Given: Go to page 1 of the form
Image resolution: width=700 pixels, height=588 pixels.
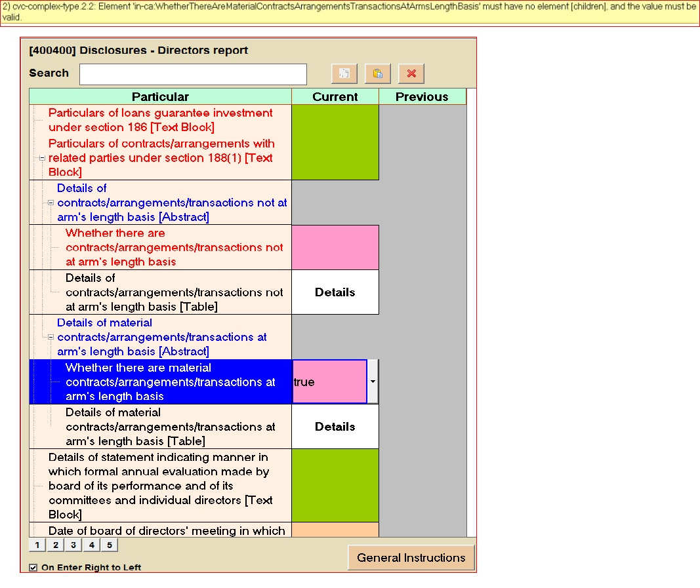Looking at the screenshot, I should tap(37, 545).
